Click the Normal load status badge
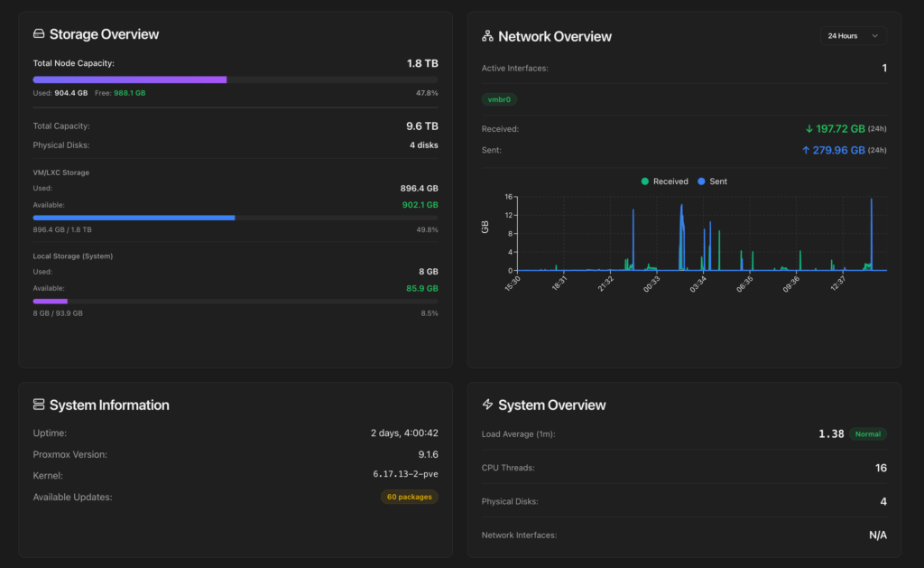Screen dimensions: 924x568 coord(867,433)
